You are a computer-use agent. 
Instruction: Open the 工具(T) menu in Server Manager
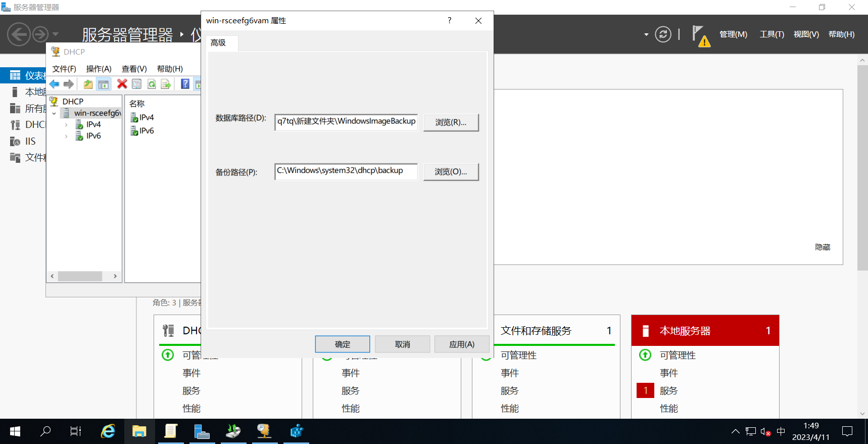[771, 34]
